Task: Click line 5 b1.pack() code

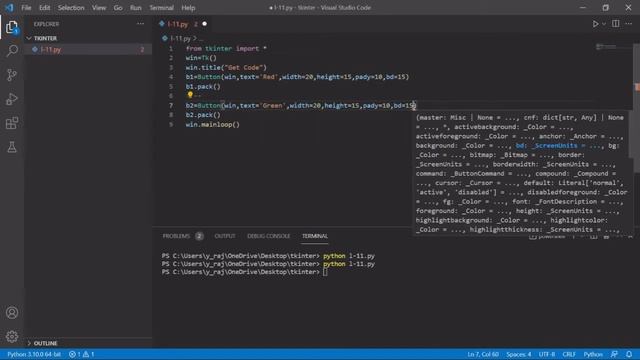Action: coord(203,87)
